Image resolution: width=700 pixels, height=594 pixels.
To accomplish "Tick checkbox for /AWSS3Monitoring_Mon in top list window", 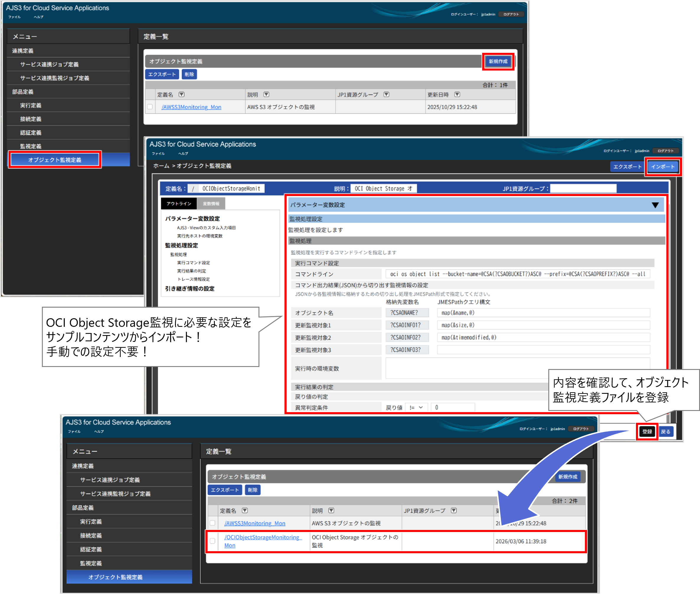I will [x=150, y=107].
